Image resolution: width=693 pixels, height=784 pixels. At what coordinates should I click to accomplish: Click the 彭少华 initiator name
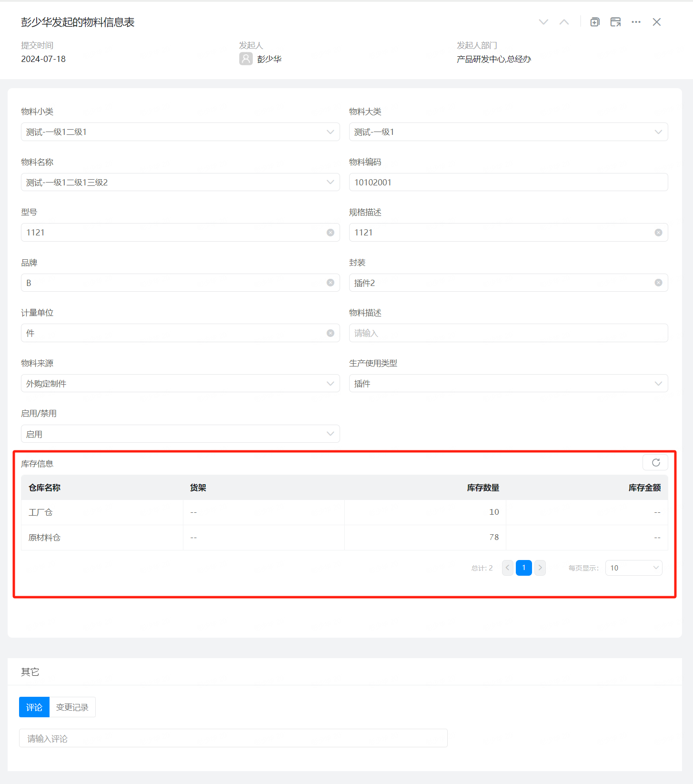(x=270, y=59)
